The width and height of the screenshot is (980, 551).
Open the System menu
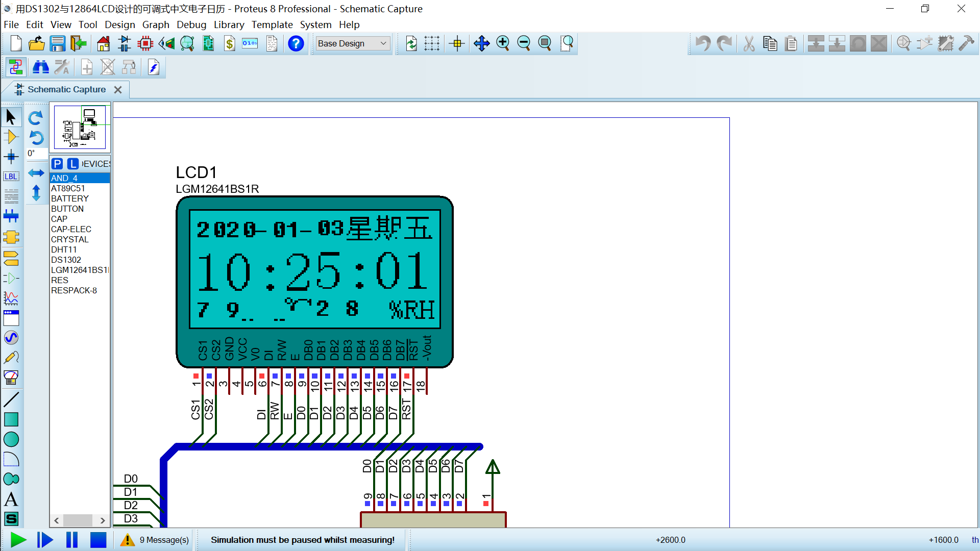point(315,24)
